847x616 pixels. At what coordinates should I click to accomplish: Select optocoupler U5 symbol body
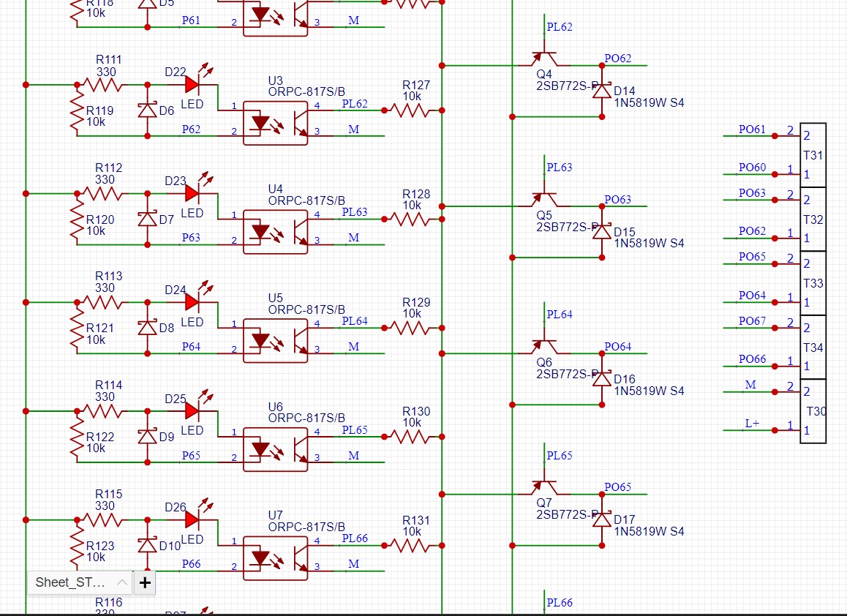[x=276, y=340]
